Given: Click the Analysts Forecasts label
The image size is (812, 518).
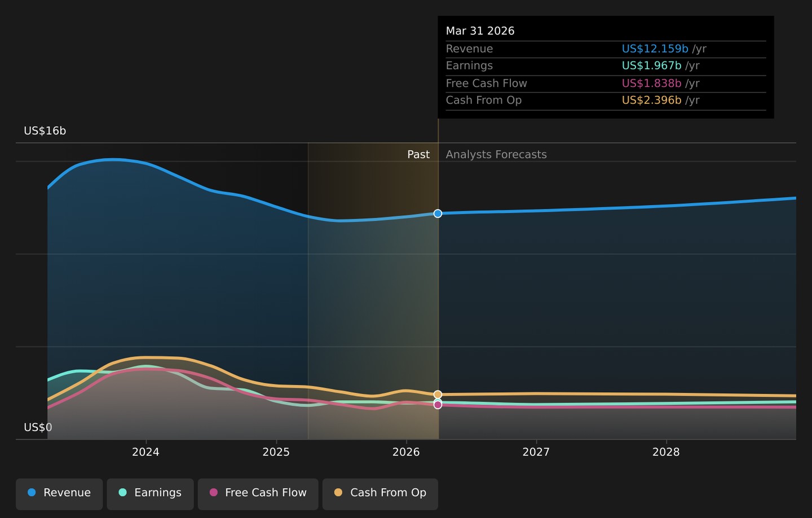Looking at the screenshot, I should click(x=496, y=154).
